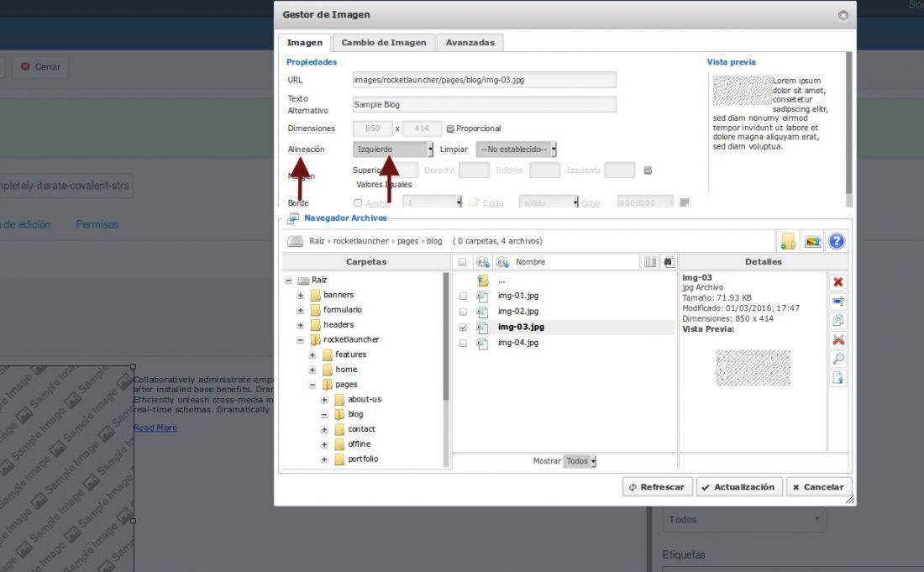The width and height of the screenshot is (924, 572).
Task: Select img-02.jpg file name
Action: point(518,312)
